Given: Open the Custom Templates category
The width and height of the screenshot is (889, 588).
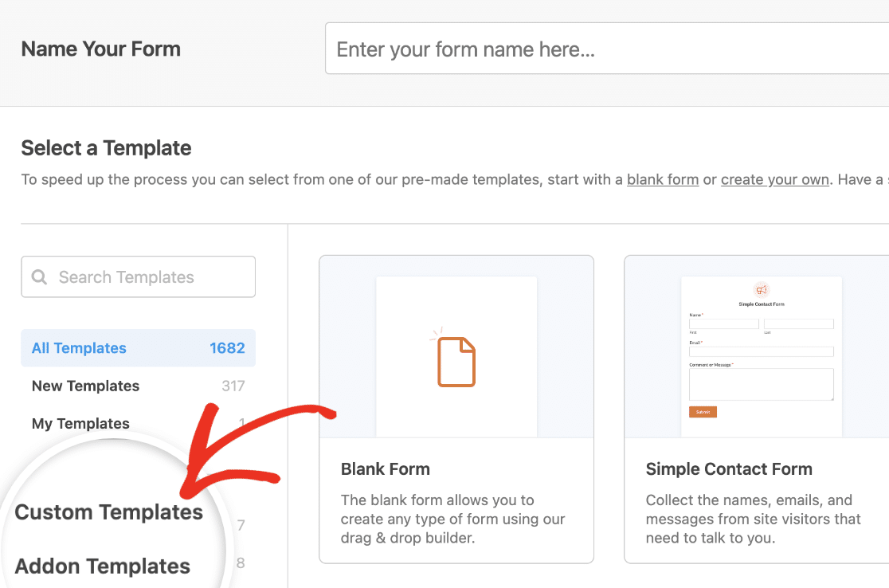Looking at the screenshot, I should [109, 512].
